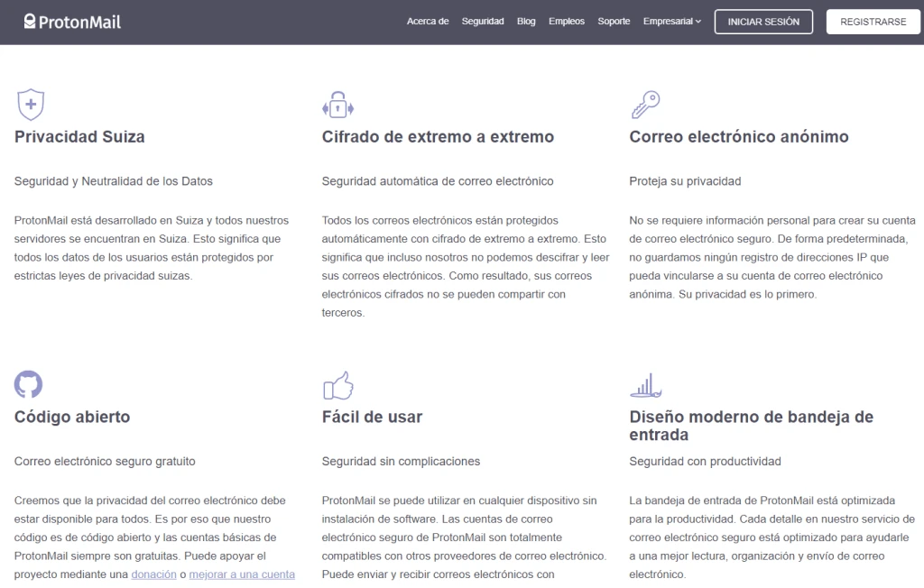Click the Código abierto heading
Screen dimensions: 924x588
click(x=72, y=418)
